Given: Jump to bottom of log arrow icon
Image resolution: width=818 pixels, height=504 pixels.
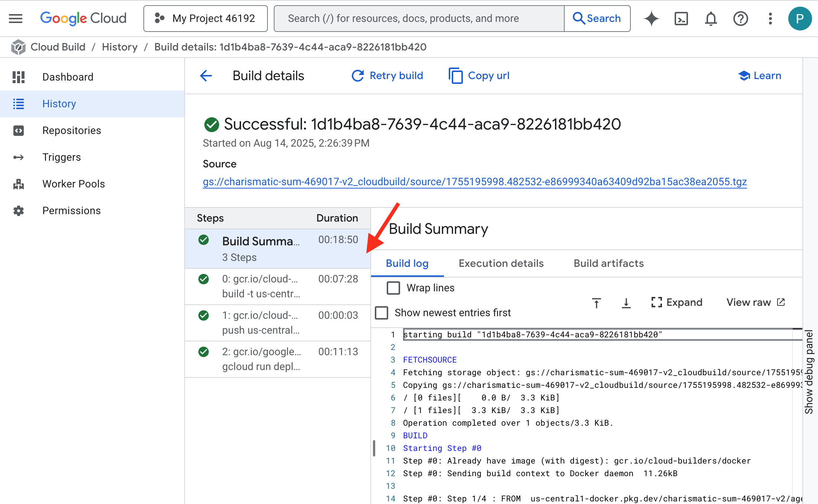Looking at the screenshot, I should click(x=626, y=303).
